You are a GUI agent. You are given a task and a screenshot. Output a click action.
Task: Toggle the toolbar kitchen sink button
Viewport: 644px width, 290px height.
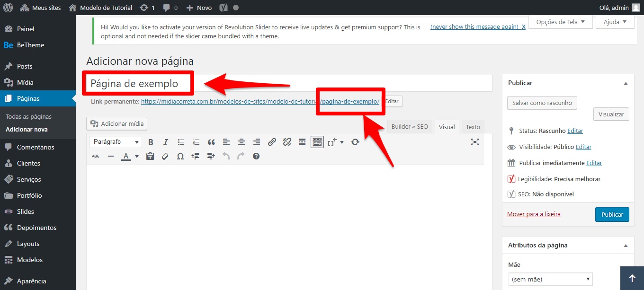317,142
